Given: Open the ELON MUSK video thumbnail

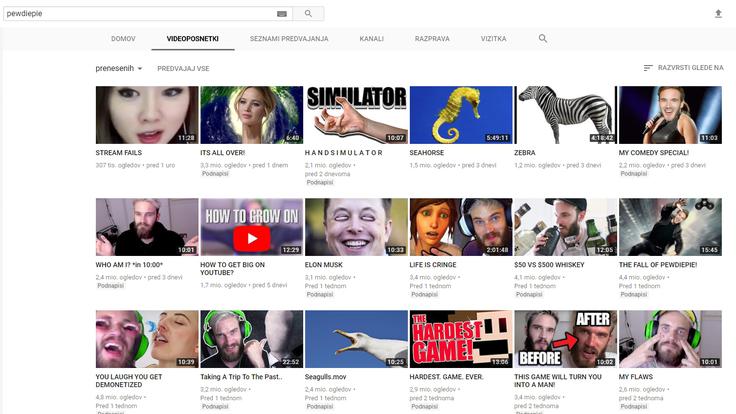Looking at the screenshot, I should (356, 227).
